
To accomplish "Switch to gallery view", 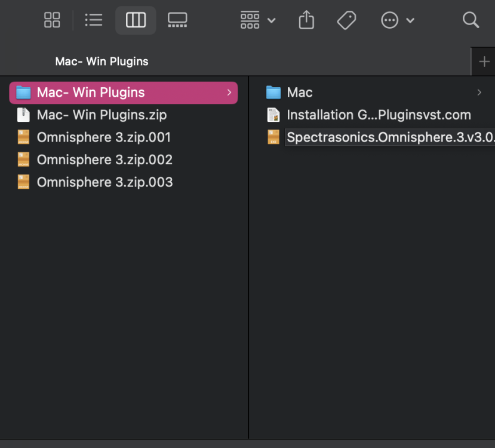I will tap(177, 20).
